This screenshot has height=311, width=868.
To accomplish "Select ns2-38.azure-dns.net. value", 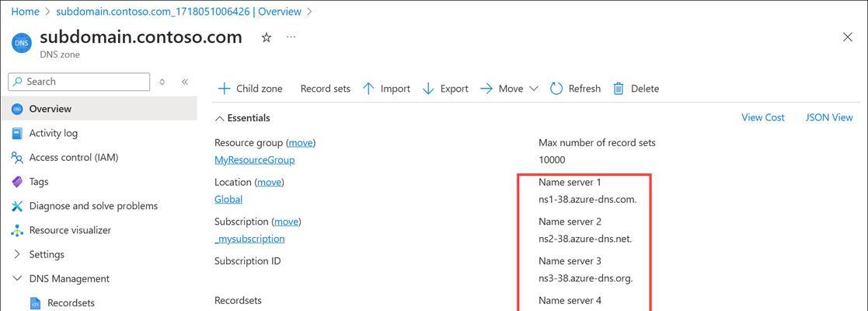I will point(585,239).
